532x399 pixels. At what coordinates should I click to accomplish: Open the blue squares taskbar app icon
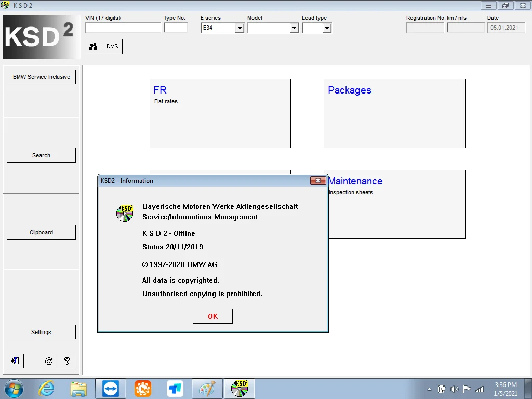[x=175, y=389]
